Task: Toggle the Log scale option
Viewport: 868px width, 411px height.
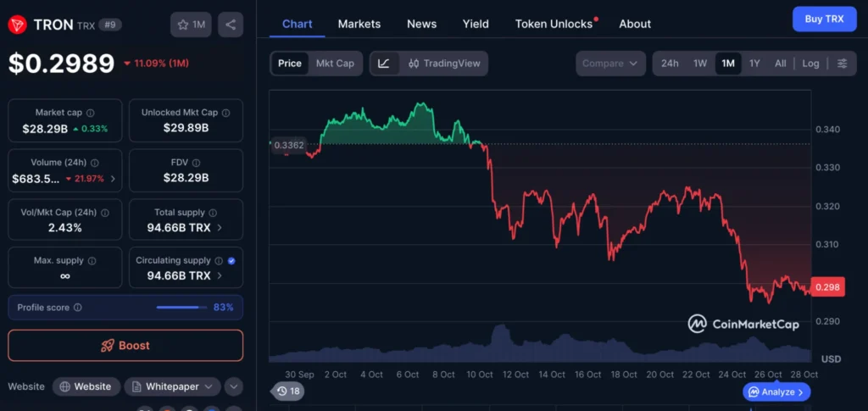Action: pyautogui.click(x=810, y=64)
